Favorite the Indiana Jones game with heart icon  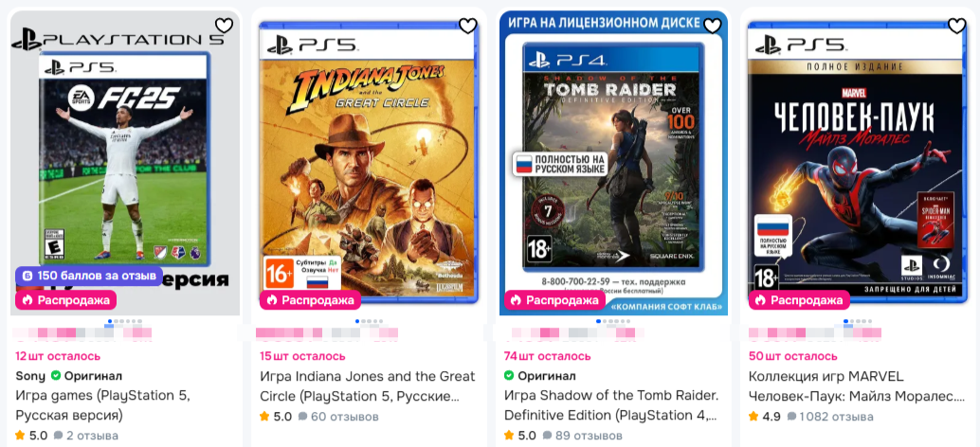tap(468, 26)
